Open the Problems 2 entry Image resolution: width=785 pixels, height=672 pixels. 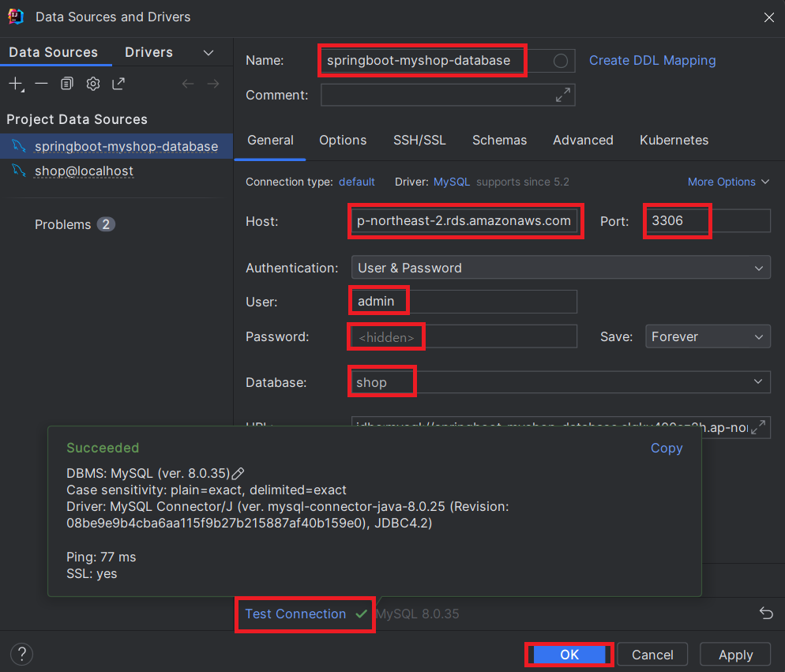74,224
